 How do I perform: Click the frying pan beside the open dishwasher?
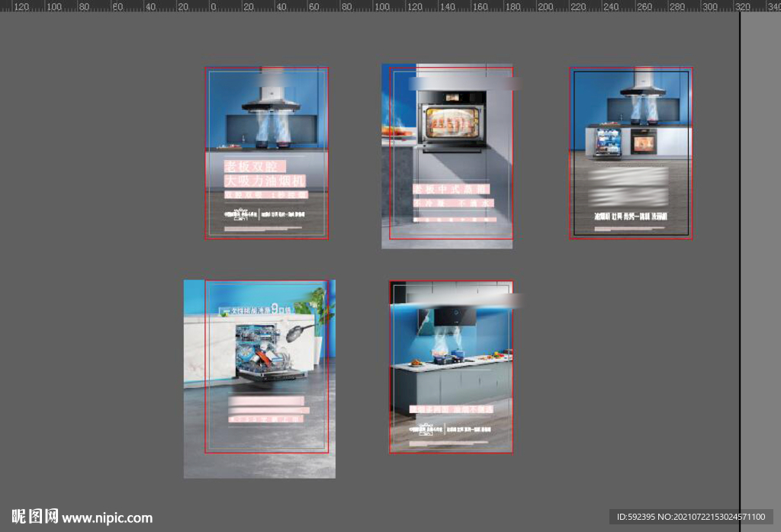(x=298, y=330)
